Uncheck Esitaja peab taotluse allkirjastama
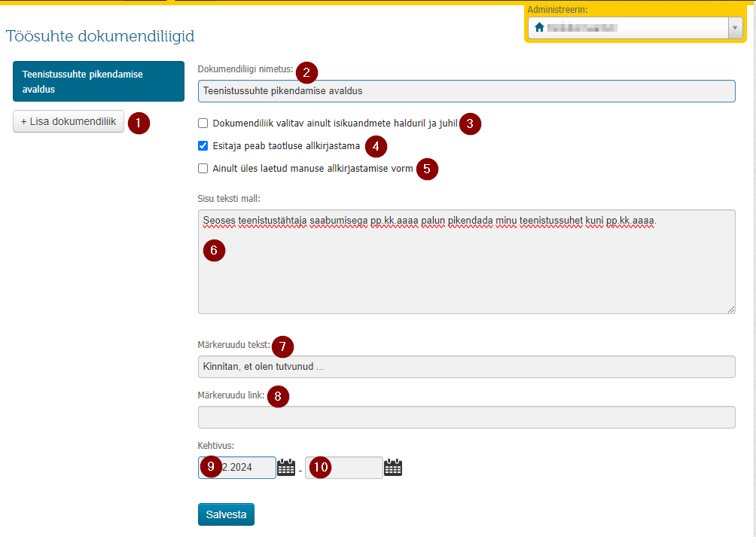Image resolution: width=756 pixels, height=537 pixels. coord(203,145)
